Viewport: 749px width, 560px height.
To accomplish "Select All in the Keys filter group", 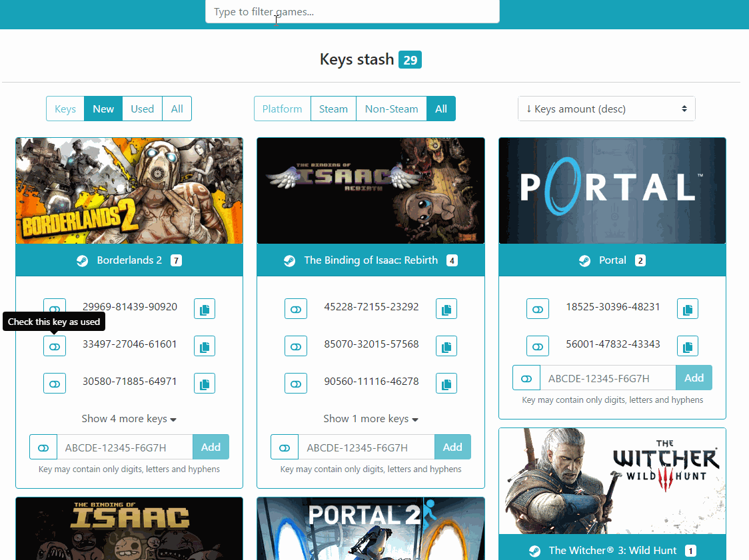I will point(177,109).
